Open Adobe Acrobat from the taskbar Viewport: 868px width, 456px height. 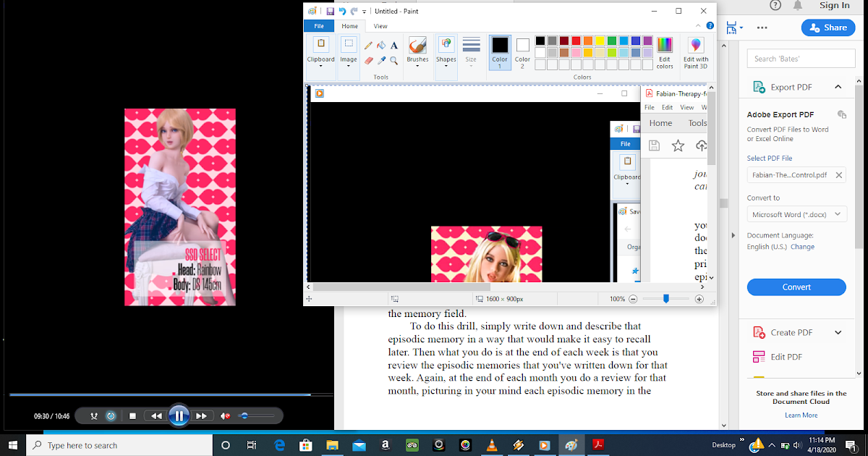point(598,445)
